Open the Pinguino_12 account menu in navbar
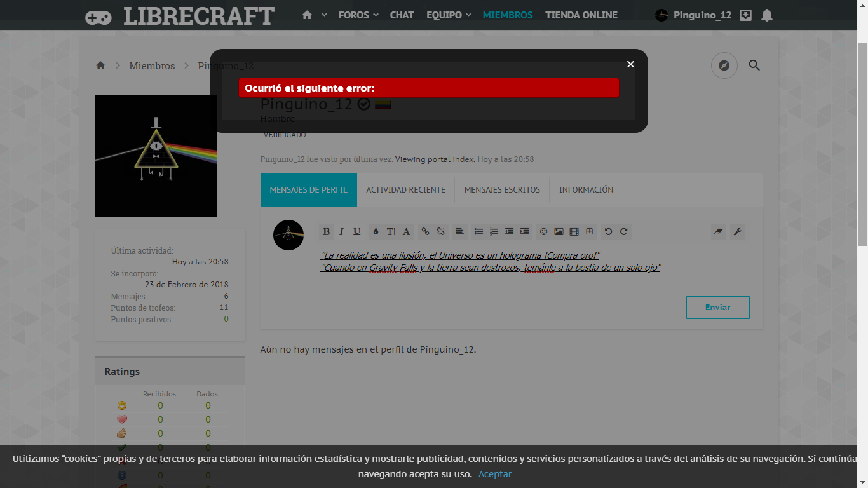Screen dimensions: 868x488 pos(693,15)
